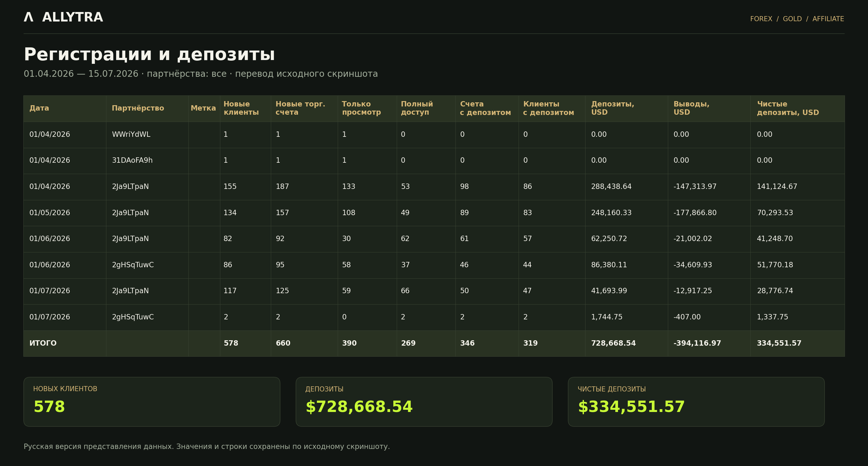
Task: Open the ДЕПОЗИТЫ summary card
Action: (424, 402)
